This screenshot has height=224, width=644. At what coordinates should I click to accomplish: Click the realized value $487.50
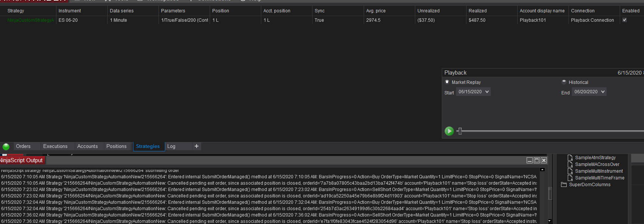[477, 20]
